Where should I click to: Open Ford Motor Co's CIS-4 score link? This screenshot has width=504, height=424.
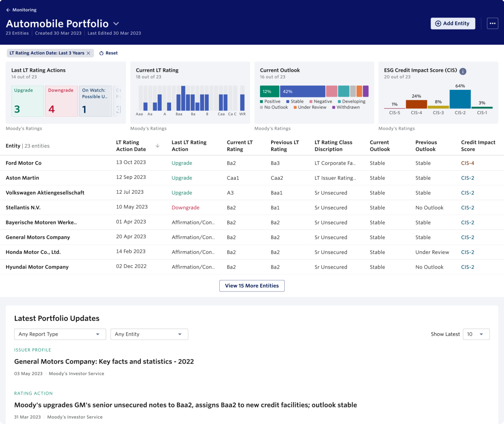[467, 163]
